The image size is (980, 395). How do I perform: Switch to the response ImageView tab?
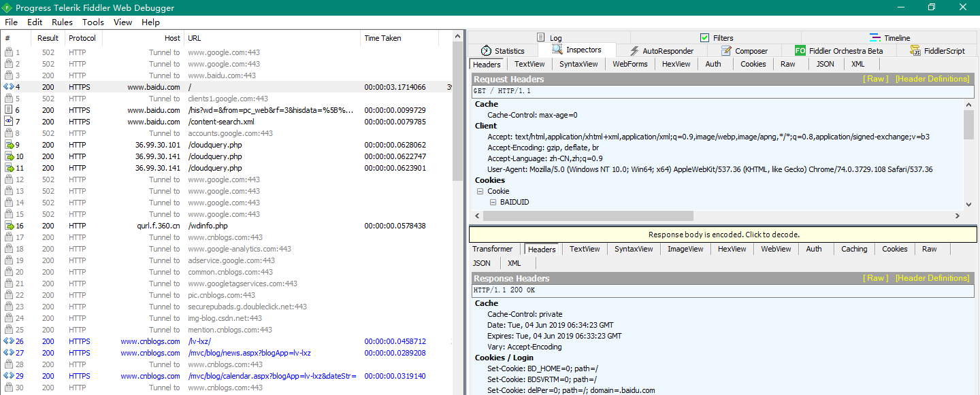click(x=685, y=249)
